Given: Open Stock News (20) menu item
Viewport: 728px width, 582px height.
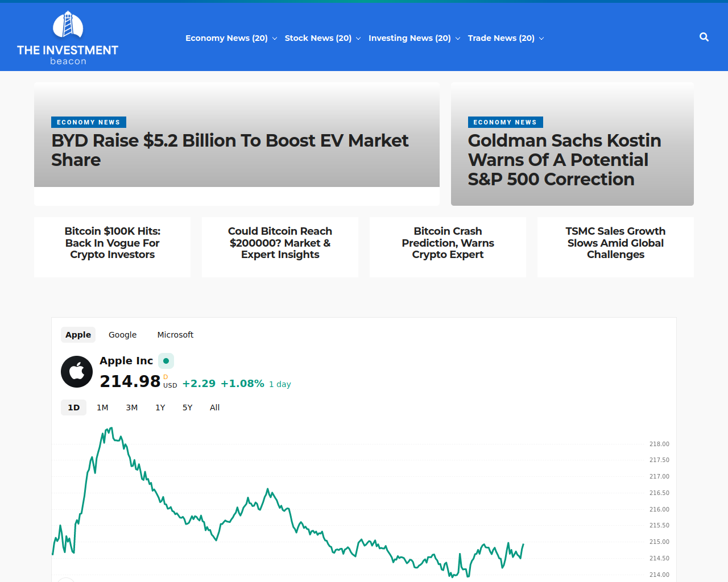Looking at the screenshot, I should point(318,38).
